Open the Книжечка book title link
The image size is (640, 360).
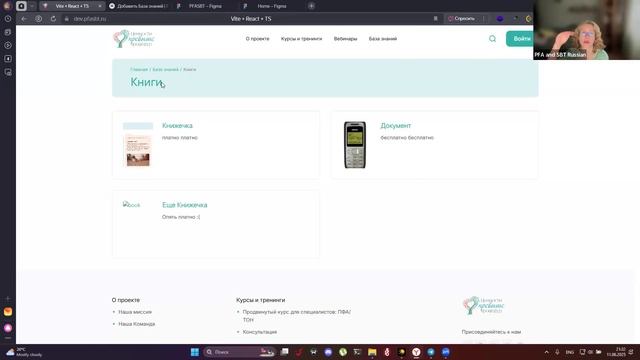click(x=177, y=126)
